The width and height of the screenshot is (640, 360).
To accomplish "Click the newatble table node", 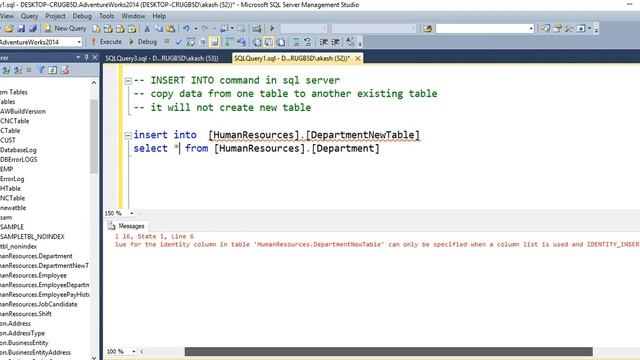I will (x=13, y=208).
